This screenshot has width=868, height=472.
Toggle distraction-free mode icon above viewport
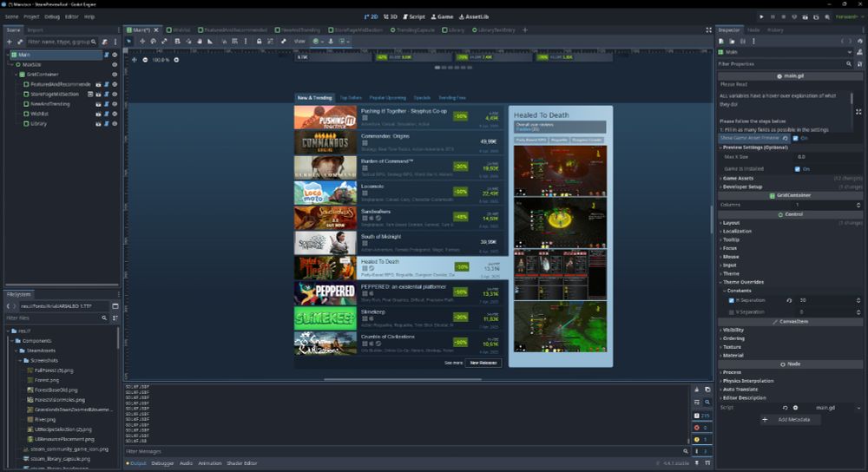(x=708, y=29)
